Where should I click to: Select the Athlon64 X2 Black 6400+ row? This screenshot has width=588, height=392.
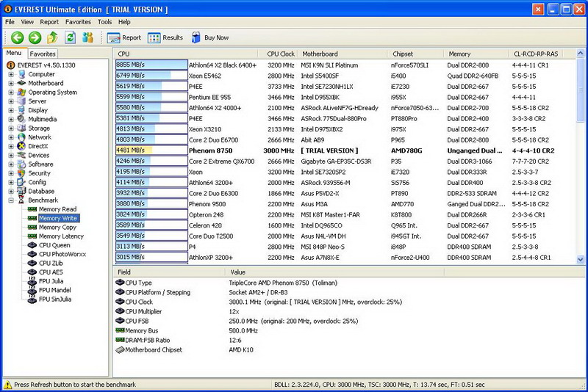click(344, 65)
